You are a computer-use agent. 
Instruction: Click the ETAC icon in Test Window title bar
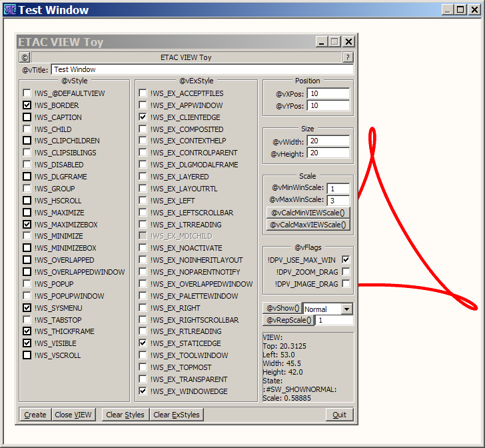coord(9,9)
